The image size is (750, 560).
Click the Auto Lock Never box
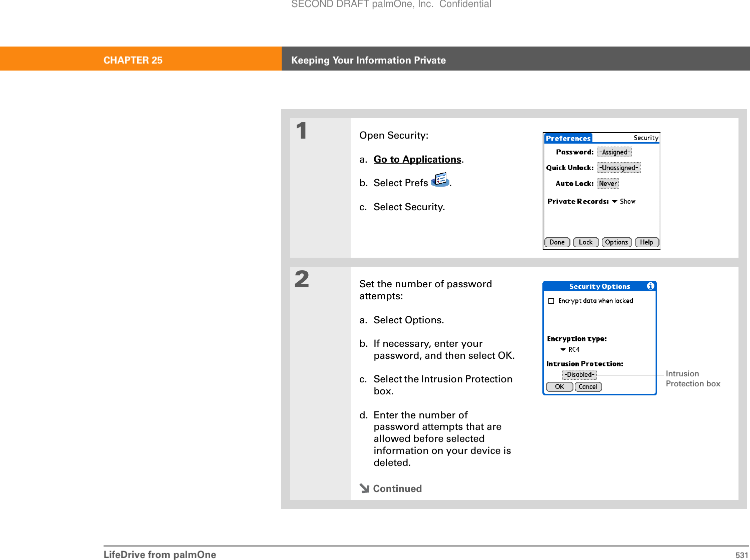click(608, 184)
